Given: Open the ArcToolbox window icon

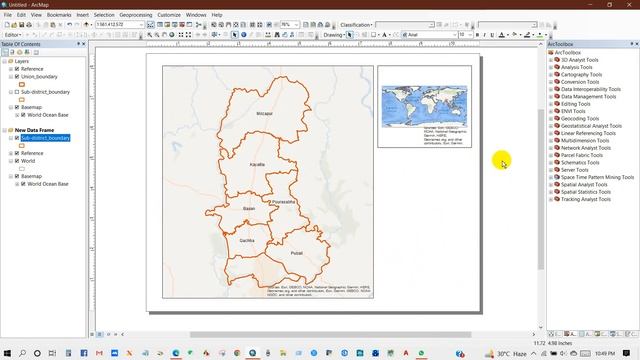Looking at the screenshot, I should click(x=182, y=25).
